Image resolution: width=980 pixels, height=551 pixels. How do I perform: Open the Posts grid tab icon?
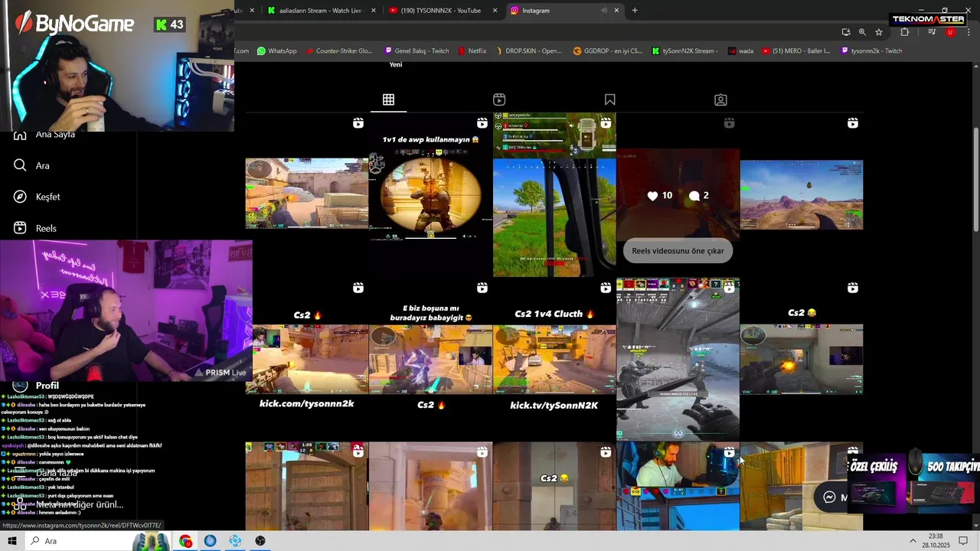click(x=388, y=99)
